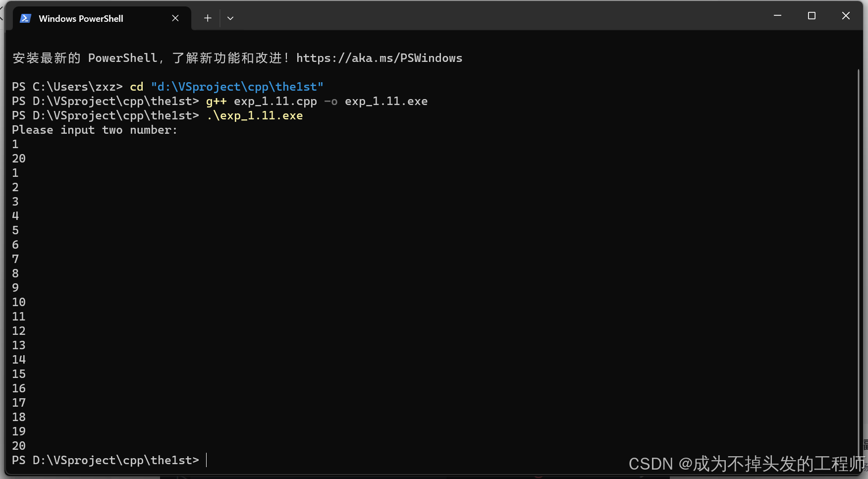Click the g++ compile command line
Screen dimensions: 868x479
click(x=317, y=101)
